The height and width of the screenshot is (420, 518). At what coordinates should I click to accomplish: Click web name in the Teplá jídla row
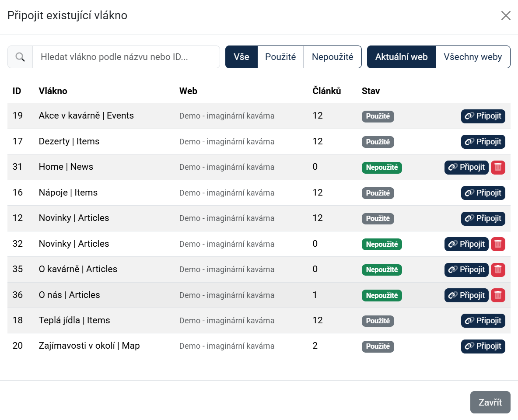[x=227, y=321]
